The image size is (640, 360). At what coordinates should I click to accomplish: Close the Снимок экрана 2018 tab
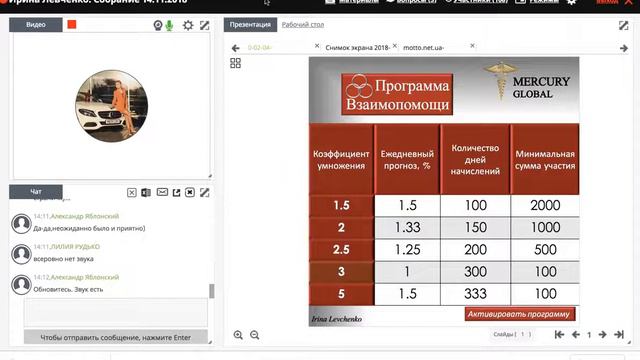point(395,46)
